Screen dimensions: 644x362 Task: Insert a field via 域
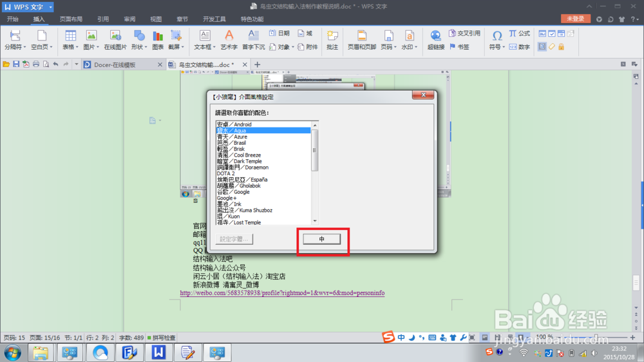pos(305,33)
